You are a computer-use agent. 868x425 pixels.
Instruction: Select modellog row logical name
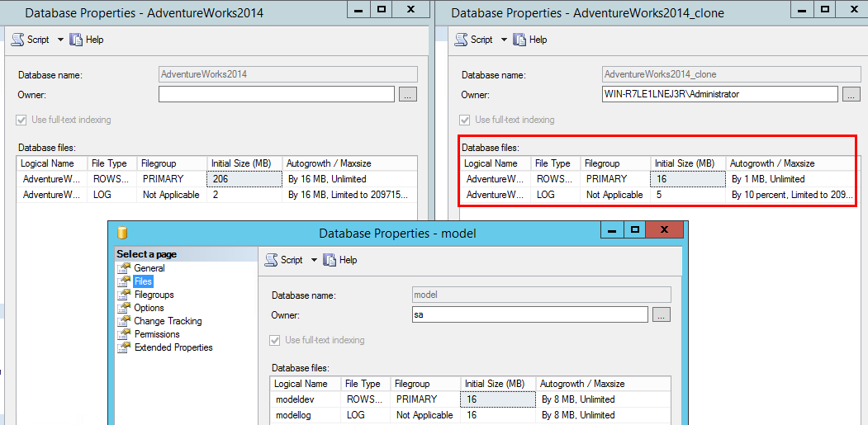tap(306, 414)
